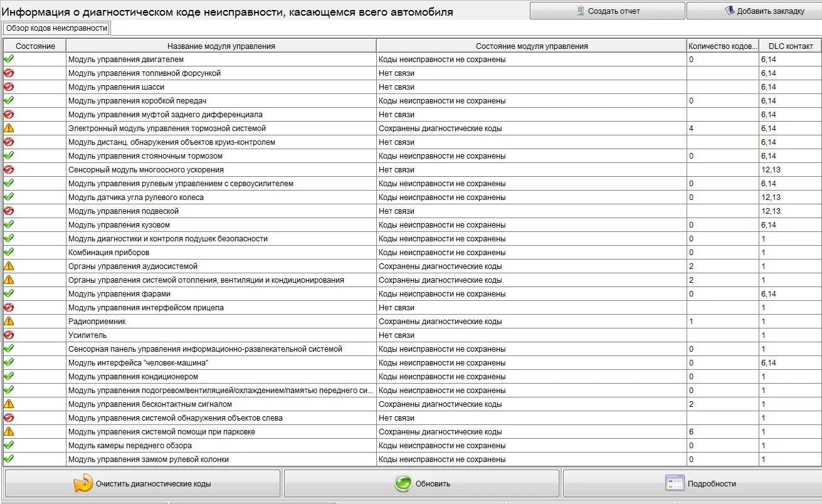Click Очистить диагностические коды button
Viewport: 822px width, 504px height.
tap(142, 483)
